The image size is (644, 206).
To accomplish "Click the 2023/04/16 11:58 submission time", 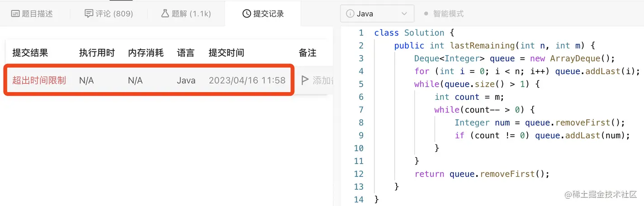I will 247,80.
